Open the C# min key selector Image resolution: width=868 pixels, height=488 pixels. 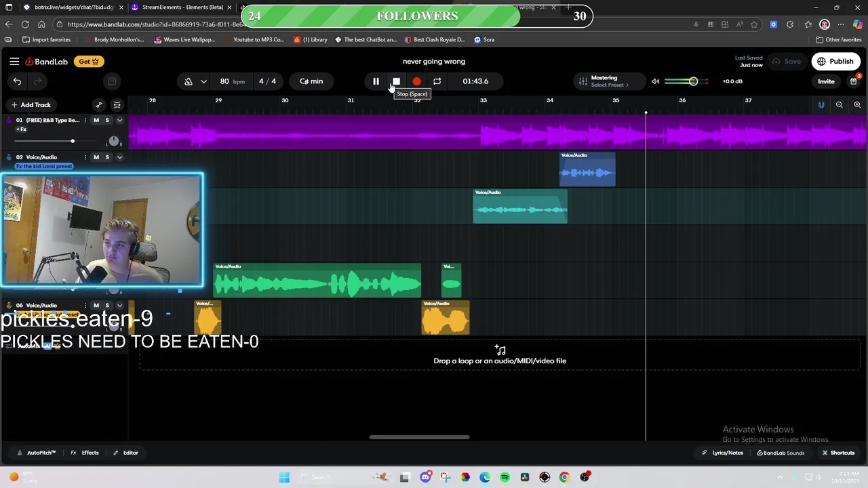click(x=311, y=81)
